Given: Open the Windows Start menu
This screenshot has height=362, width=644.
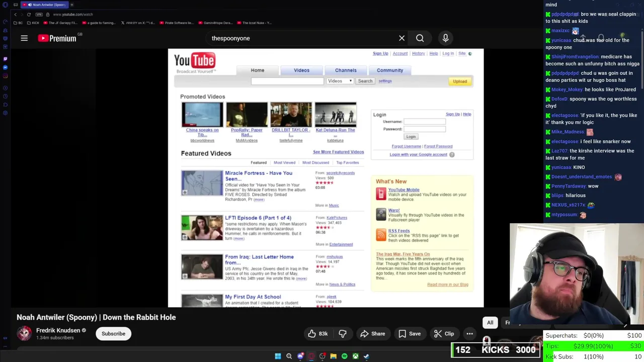Looking at the screenshot, I should point(278,356).
